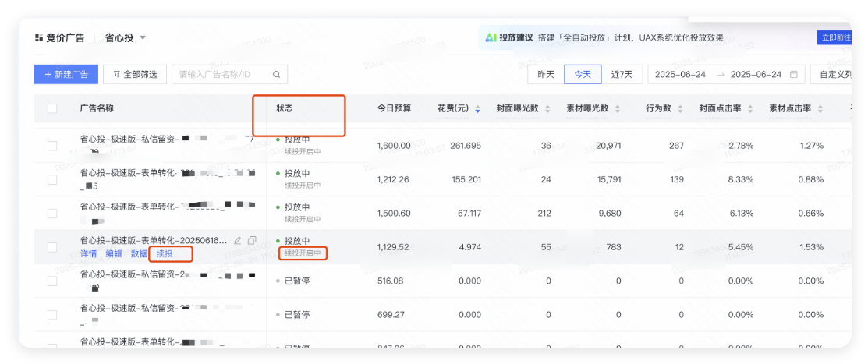868x364 pixels.
Task: Click the 状态 column header
Action: click(285, 108)
